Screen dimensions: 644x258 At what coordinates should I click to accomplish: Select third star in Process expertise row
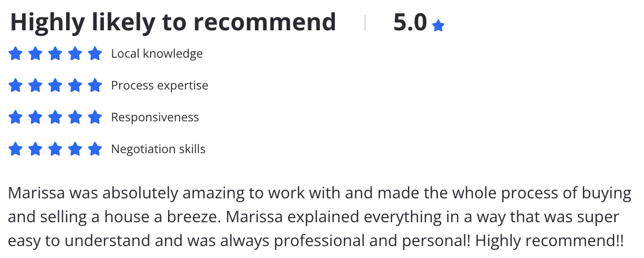click(55, 86)
